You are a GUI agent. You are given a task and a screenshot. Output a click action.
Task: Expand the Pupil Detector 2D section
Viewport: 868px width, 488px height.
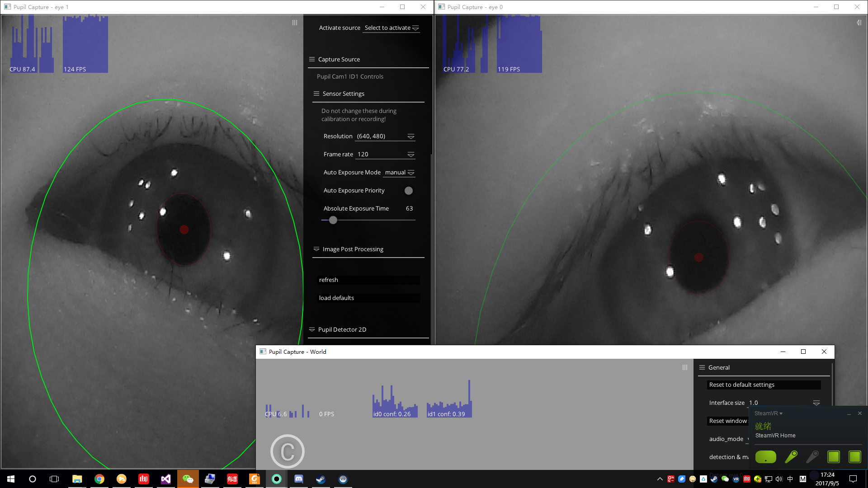pos(312,329)
